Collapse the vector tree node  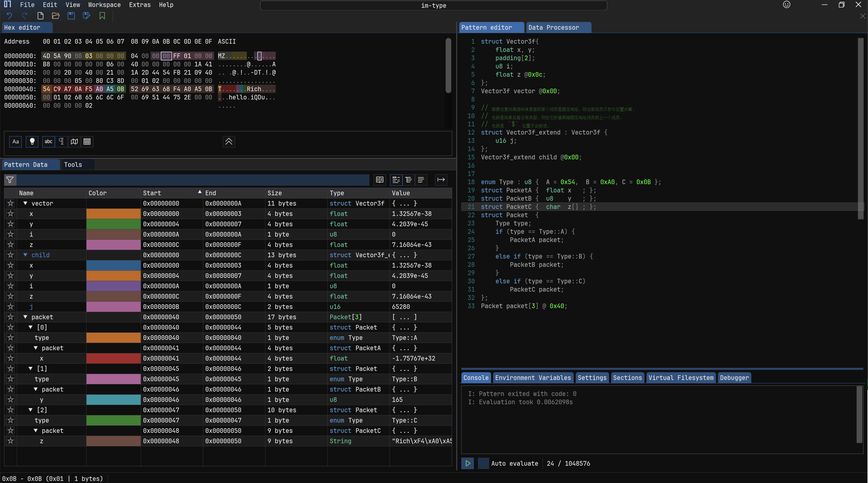(25, 203)
